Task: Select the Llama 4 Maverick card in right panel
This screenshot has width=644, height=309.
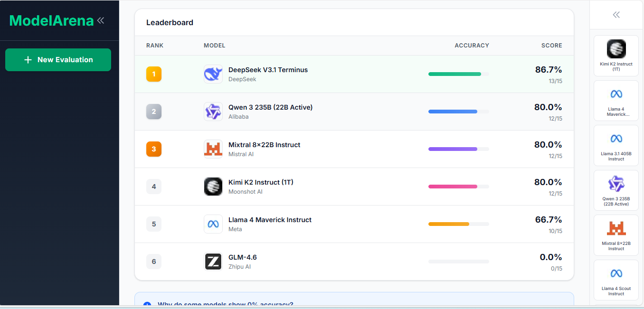Action: 616,101
